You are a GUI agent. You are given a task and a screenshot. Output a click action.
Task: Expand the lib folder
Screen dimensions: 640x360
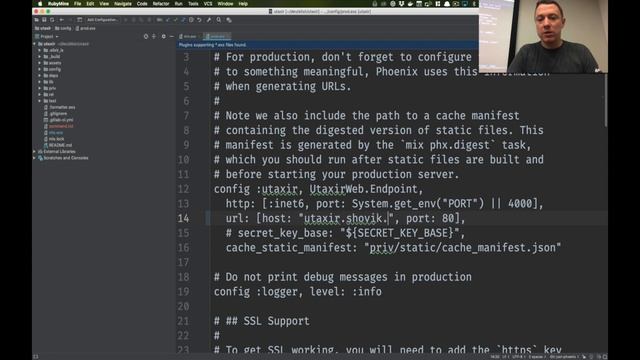[x=40, y=82]
